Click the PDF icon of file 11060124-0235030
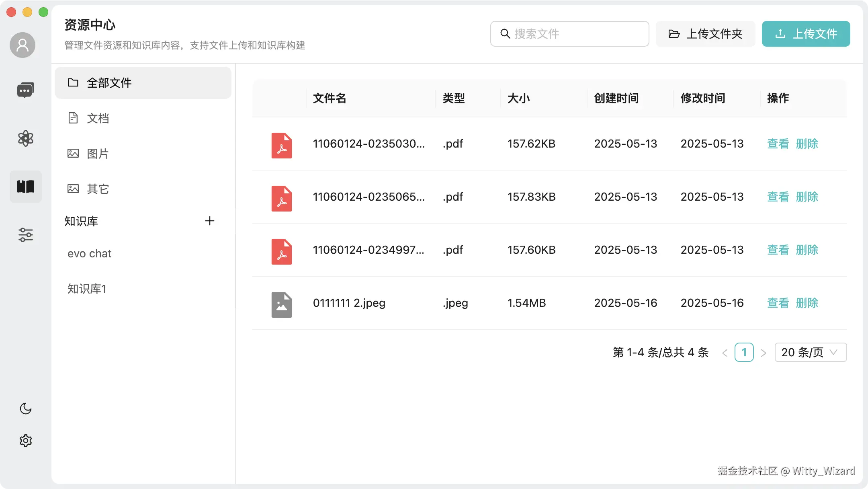This screenshot has width=868, height=489. (x=281, y=146)
